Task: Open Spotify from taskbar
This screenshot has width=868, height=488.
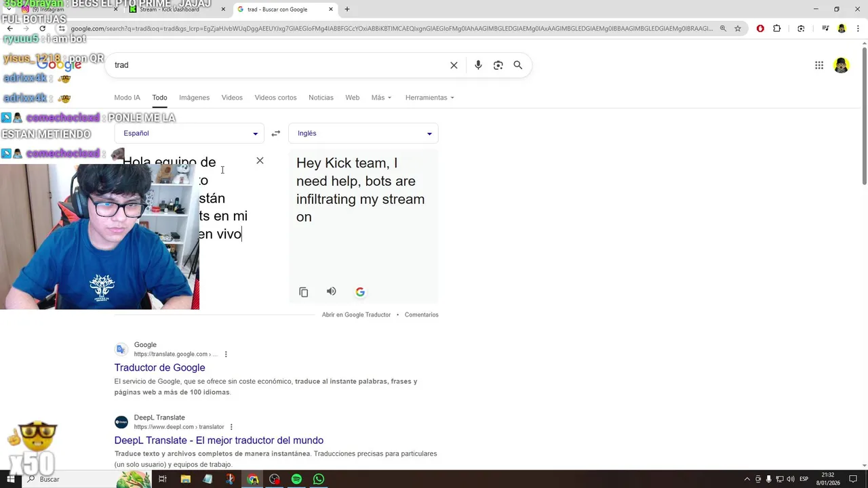Action: pos(296,479)
